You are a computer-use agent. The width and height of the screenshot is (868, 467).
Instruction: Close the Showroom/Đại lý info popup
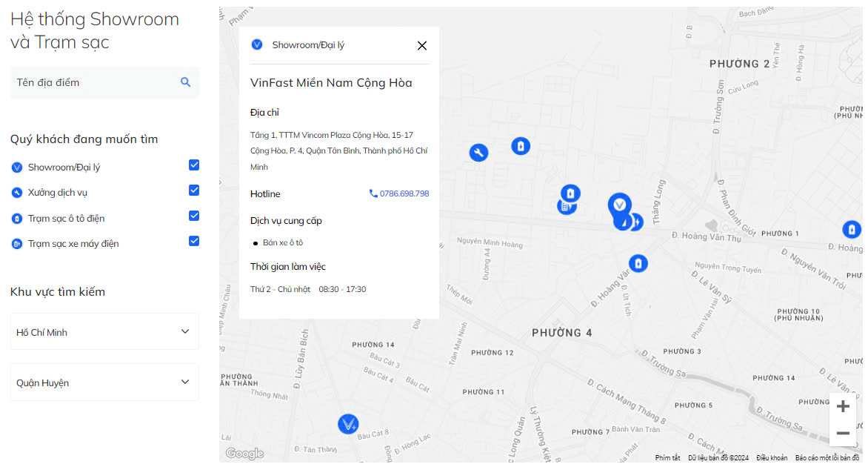pos(422,45)
